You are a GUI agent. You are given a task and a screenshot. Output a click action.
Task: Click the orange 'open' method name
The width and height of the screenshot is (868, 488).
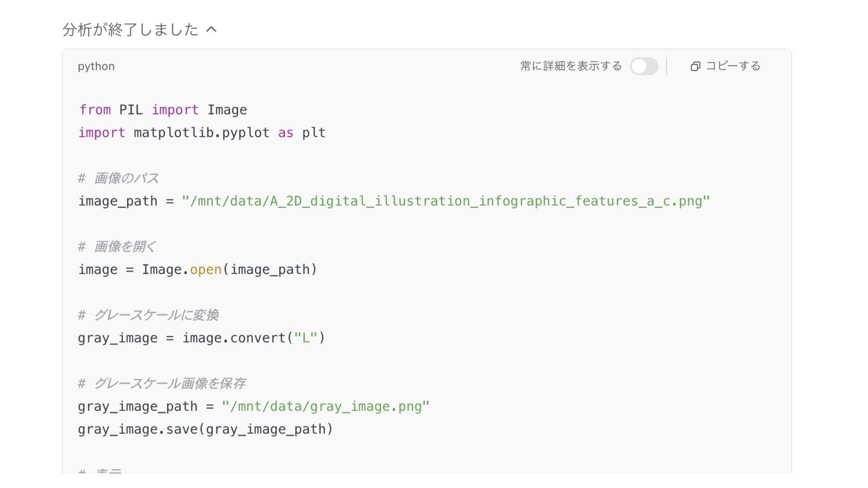206,269
